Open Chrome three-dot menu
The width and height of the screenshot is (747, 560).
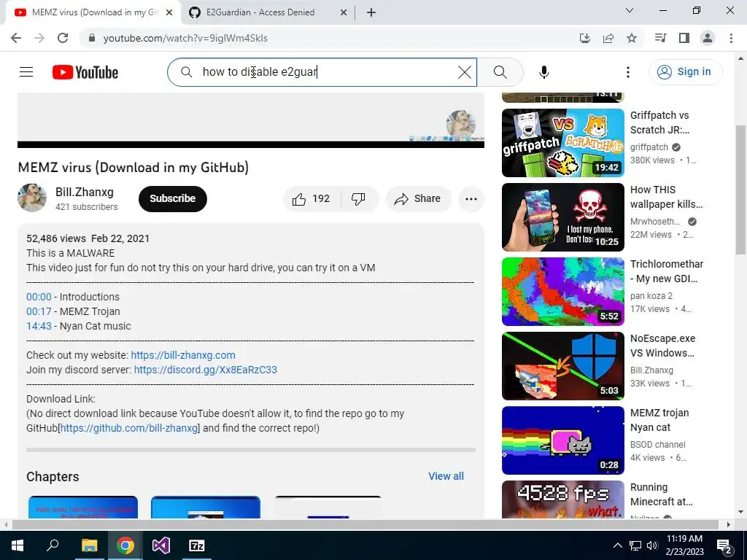tap(731, 38)
